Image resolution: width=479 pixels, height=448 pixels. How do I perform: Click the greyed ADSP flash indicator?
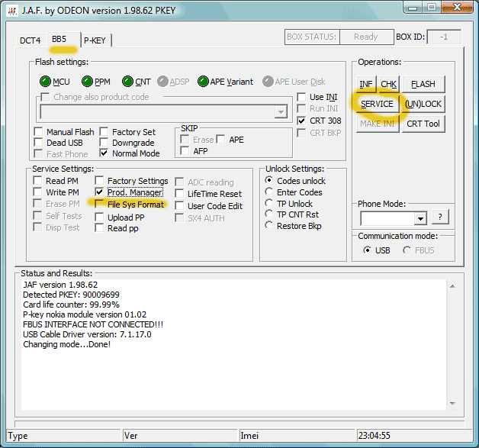pyautogui.click(x=162, y=82)
